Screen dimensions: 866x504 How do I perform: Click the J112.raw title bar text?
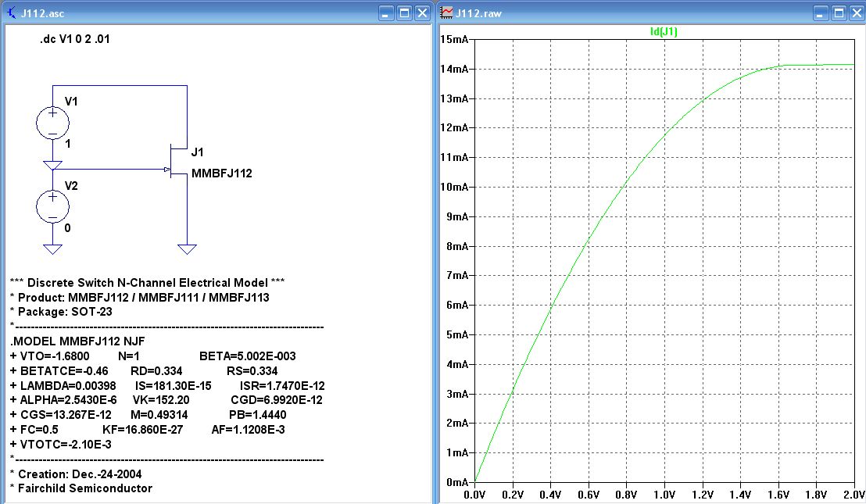(478, 13)
